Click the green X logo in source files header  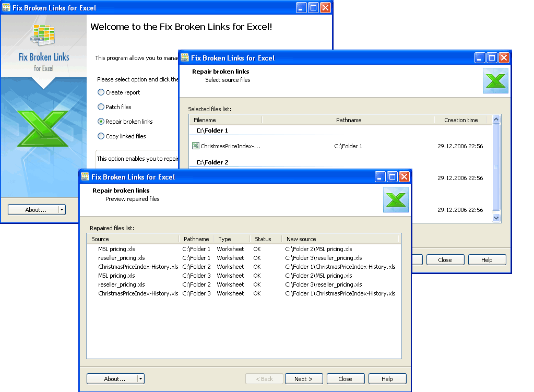click(495, 81)
